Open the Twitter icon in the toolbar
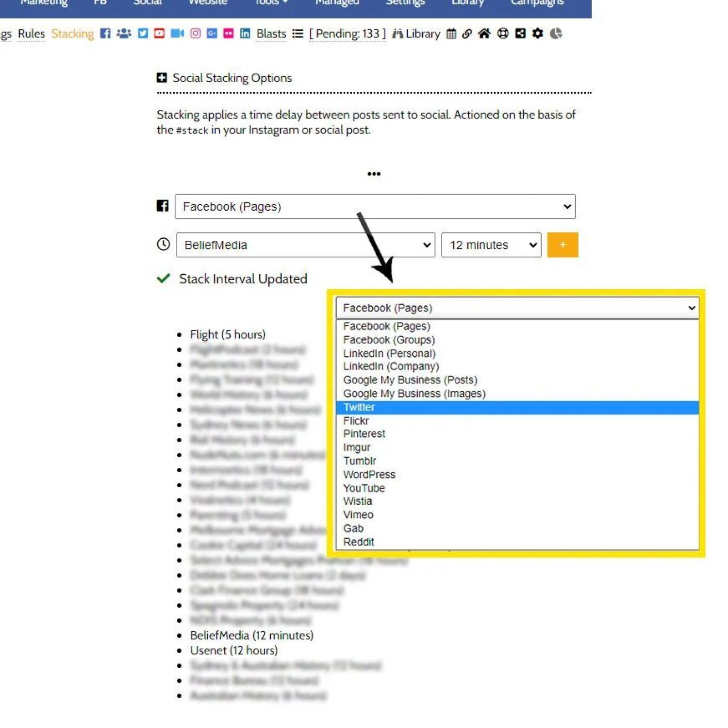 click(x=143, y=33)
